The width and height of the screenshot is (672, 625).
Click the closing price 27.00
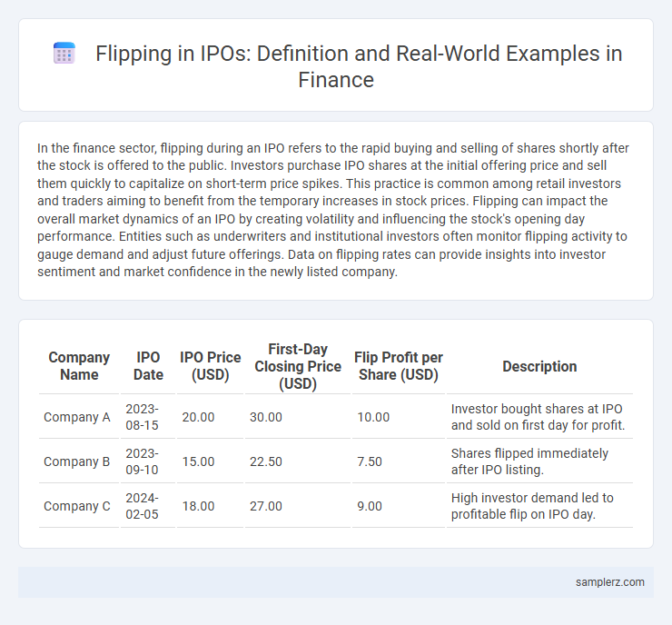[x=266, y=506]
